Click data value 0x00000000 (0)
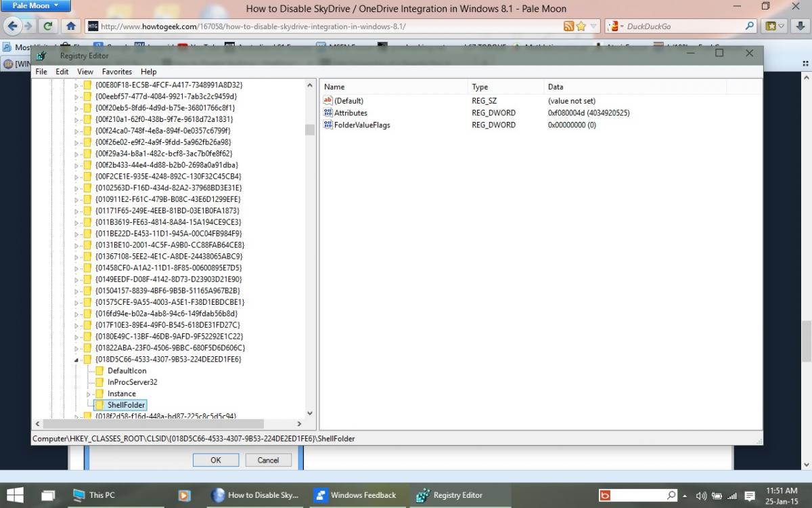Screen dimensions: 812x508 [x=572, y=125]
